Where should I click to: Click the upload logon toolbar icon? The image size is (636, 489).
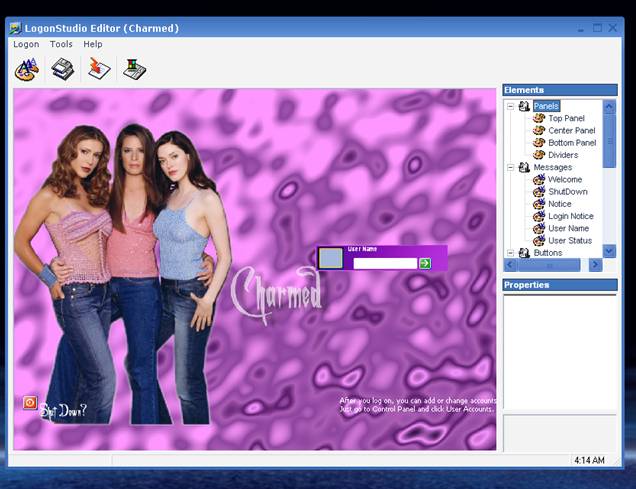pyautogui.click(x=135, y=69)
